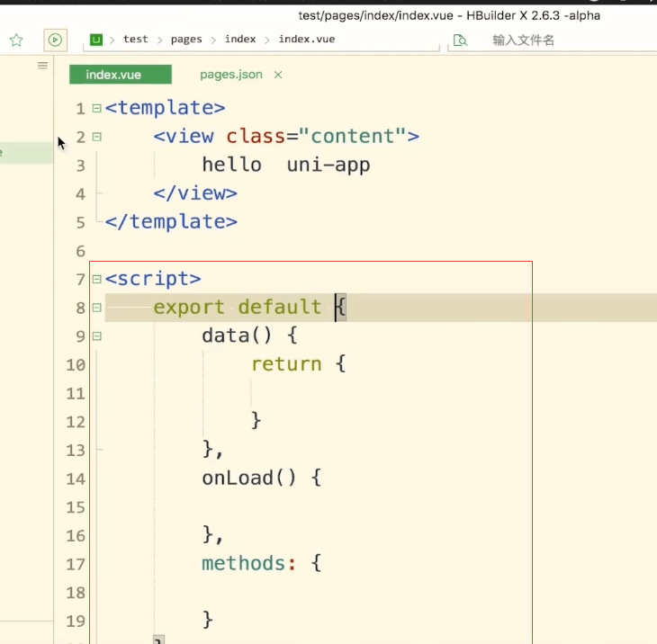Select highlighted item in left sidebar
Image resolution: width=657 pixels, height=644 pixels.
26,152
